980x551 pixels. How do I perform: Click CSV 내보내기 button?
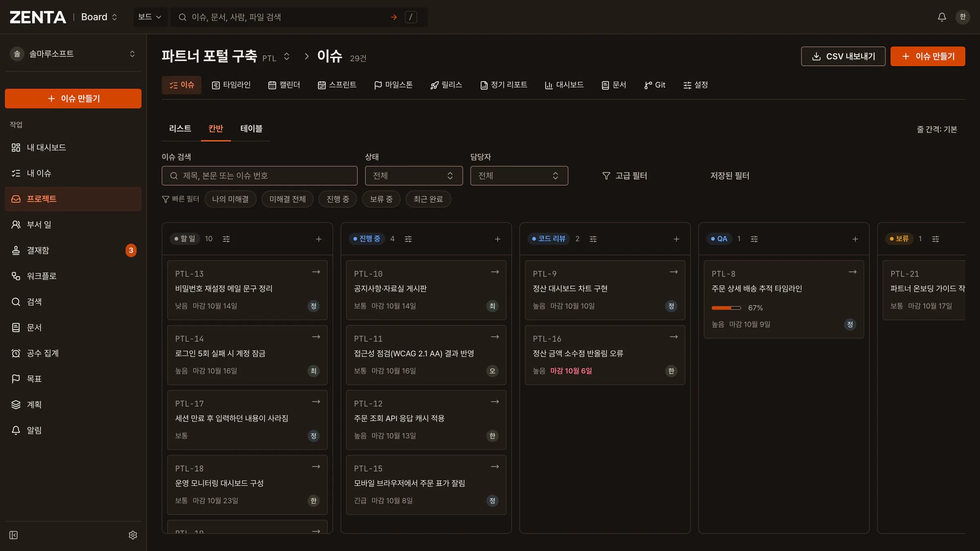[x=843, y=56]
